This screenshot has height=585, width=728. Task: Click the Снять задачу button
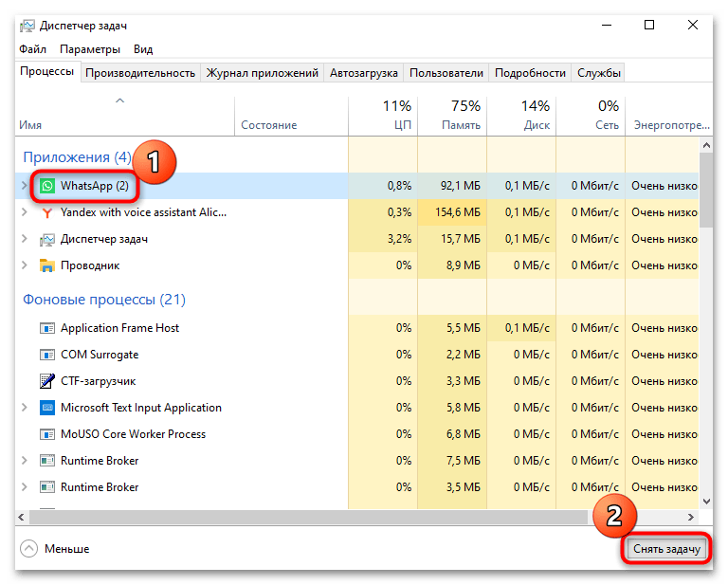click(x=666, y=549)
